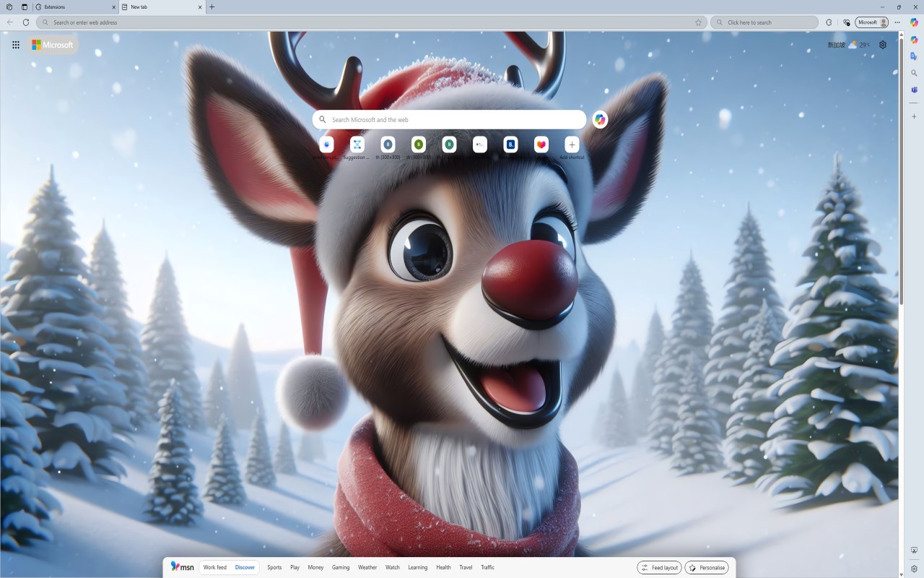The width and height of the screenshot is (924, 578).
Task: Open the teal green B shortcut
Action: (449, 147)
